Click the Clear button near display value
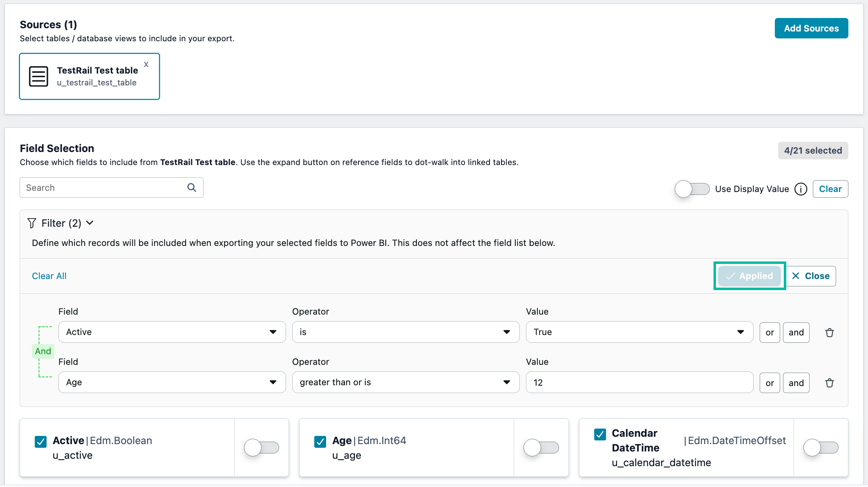The height and width of the screenshot is (487, 868). [830, 189]
